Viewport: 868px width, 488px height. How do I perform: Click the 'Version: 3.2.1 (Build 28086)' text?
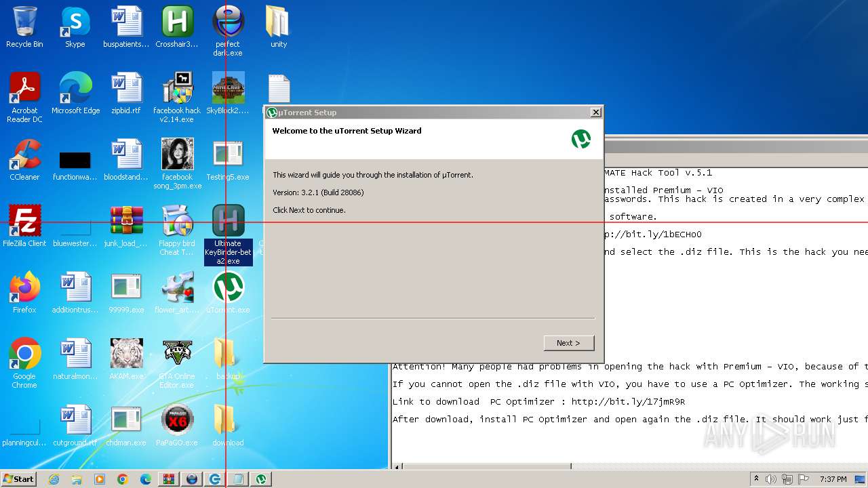pyautogui.click(x=318, y=192)
